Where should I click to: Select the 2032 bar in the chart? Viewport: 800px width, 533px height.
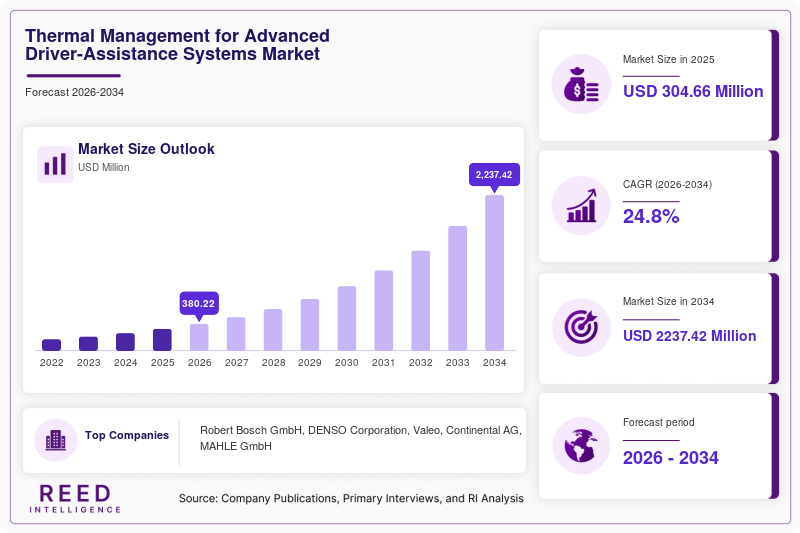tap(420, 301)
